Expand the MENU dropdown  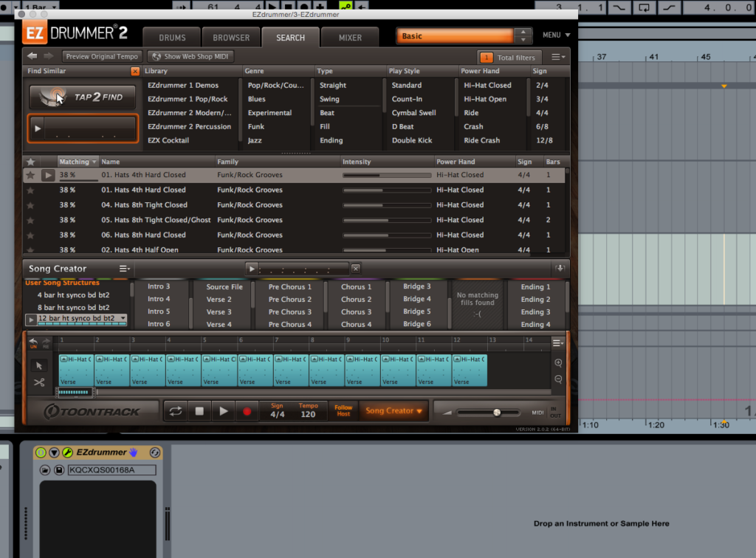(556, 35)
